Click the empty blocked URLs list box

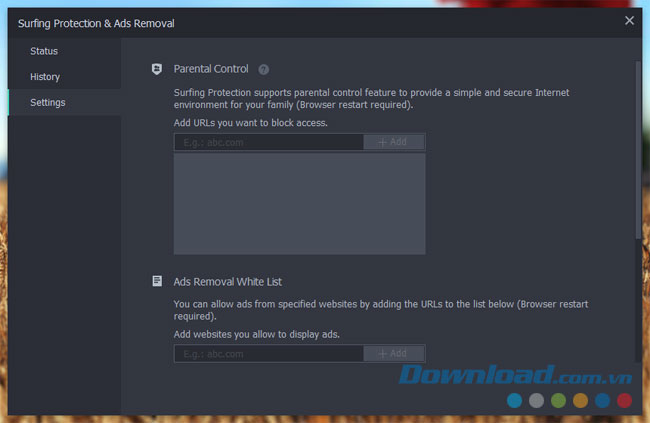point(299,204)
